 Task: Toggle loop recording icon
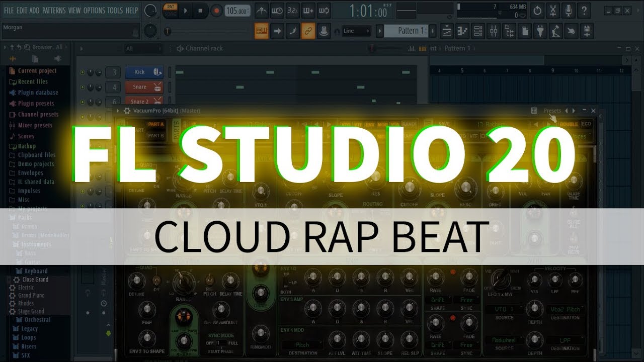coord(324,10)
